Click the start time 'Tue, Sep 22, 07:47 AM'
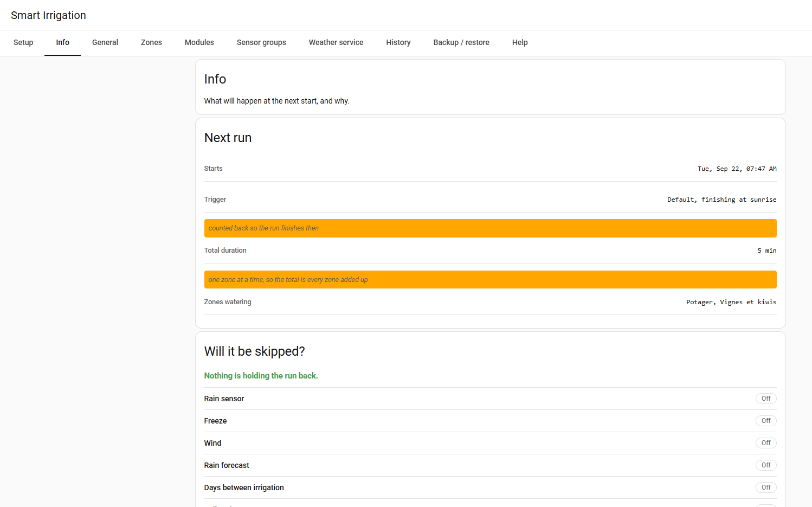Viewport: 812px width, 507px height. click(737, 169)
